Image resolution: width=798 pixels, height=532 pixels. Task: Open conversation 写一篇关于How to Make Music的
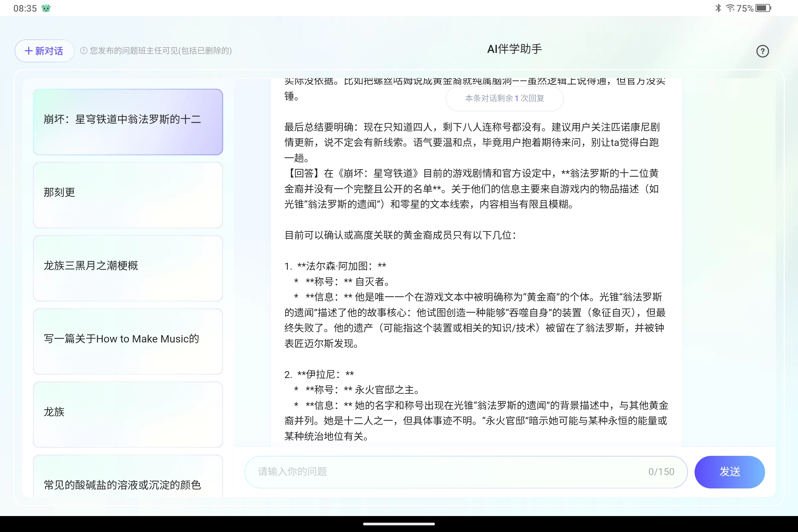pyautogui.click(x=128, y=341)
